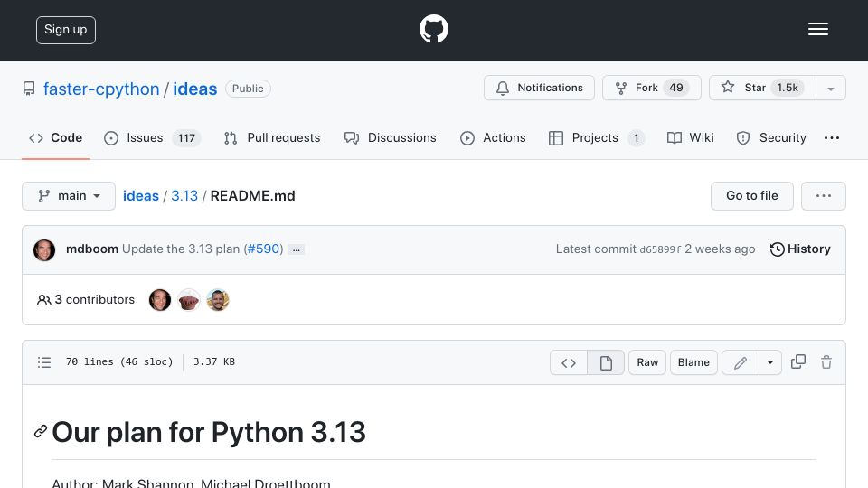Expand the commit message details ellipsis
Viewport: 868px width, 488px height.
click(x=297, y=250)
